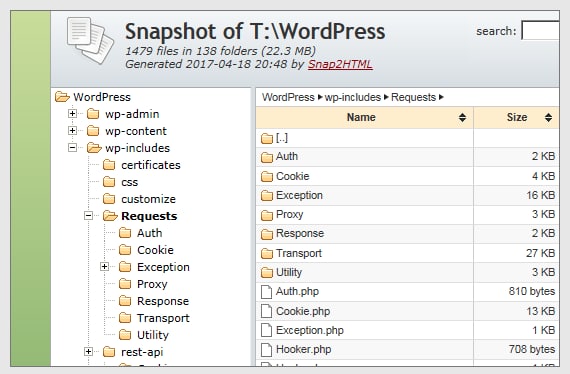This screenshot has width=570, height=374.
Task: Select wp-includes label in tree
Action: click(x=137, y=148)
